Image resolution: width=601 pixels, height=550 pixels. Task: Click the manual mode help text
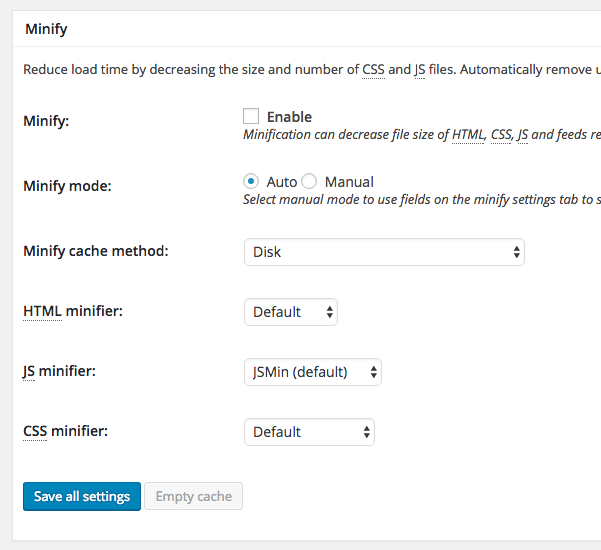coord(420,200)
